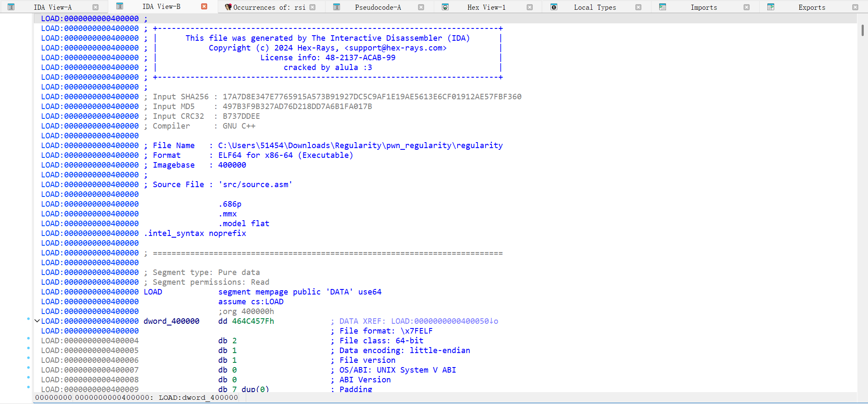Click the 464C457Fh value
The width and height of the screenshot is (868, 404).
point(253,321)
